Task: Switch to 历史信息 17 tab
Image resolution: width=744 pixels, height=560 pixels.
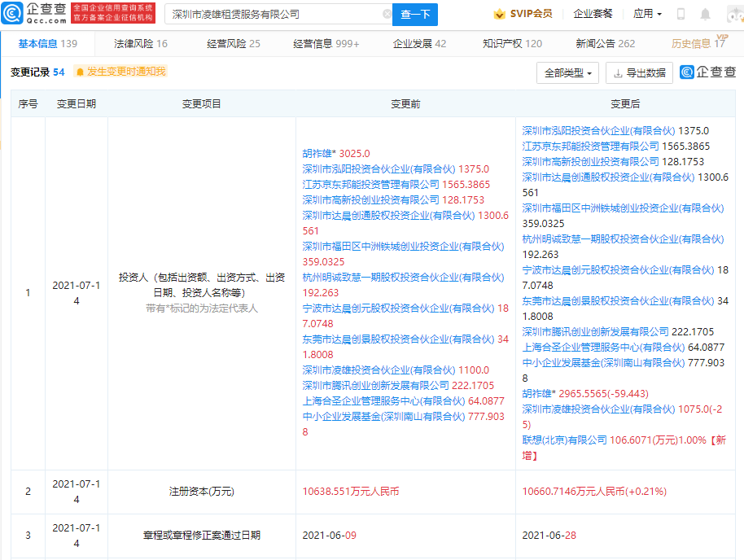Action: 698,44
